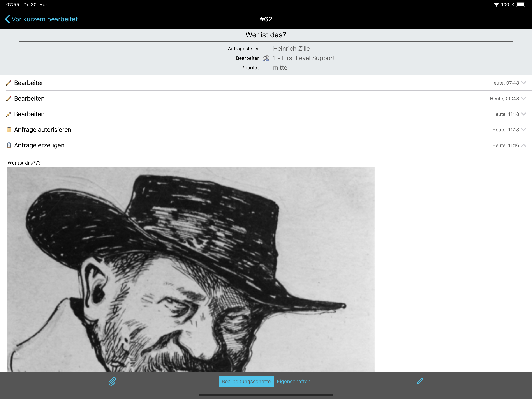Tap the back chevron arrow icon
Screen dimensions: 532x399
tap(7, 19)
